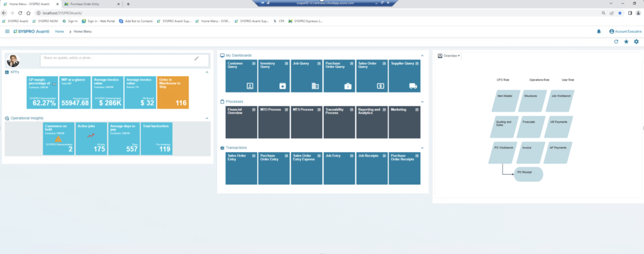Screen dimensions: 644x254
Task: Click the truck icon on the Supplier Query tile
Action: 413,86
